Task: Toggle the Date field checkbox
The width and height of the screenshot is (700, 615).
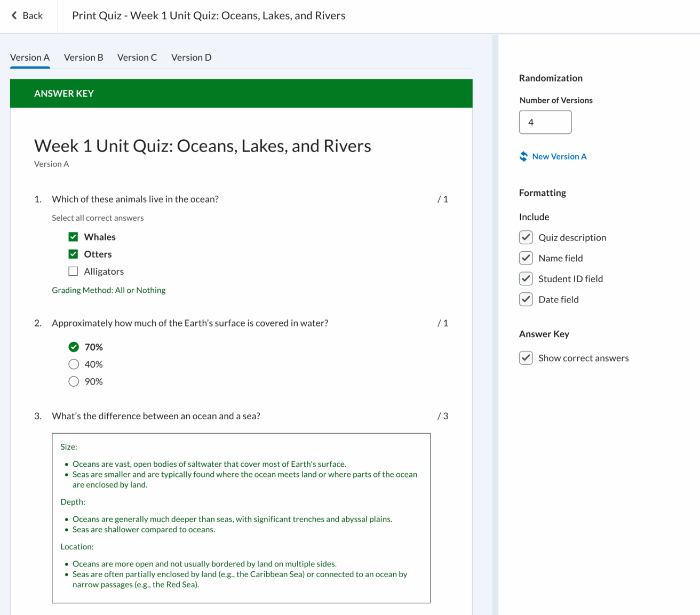Action: [x=526, y=300]
